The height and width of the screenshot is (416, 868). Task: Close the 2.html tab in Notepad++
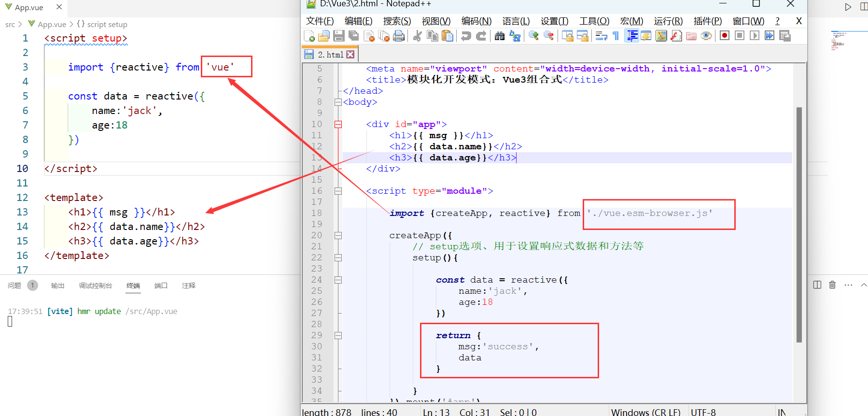pyautogui.click(x=350, y=55)
